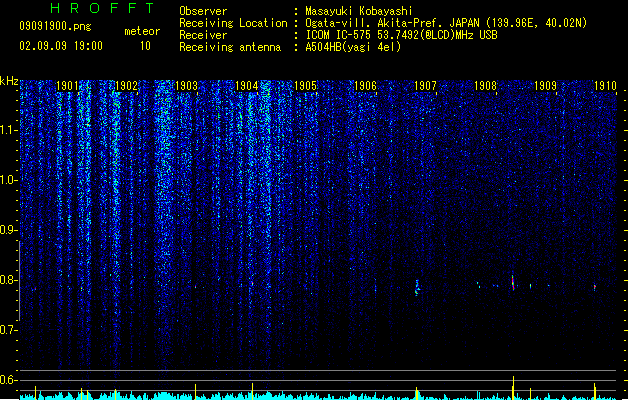The image size is (629, 400).
Task: Click the 1901 time marker
Action: coord(67,86)
